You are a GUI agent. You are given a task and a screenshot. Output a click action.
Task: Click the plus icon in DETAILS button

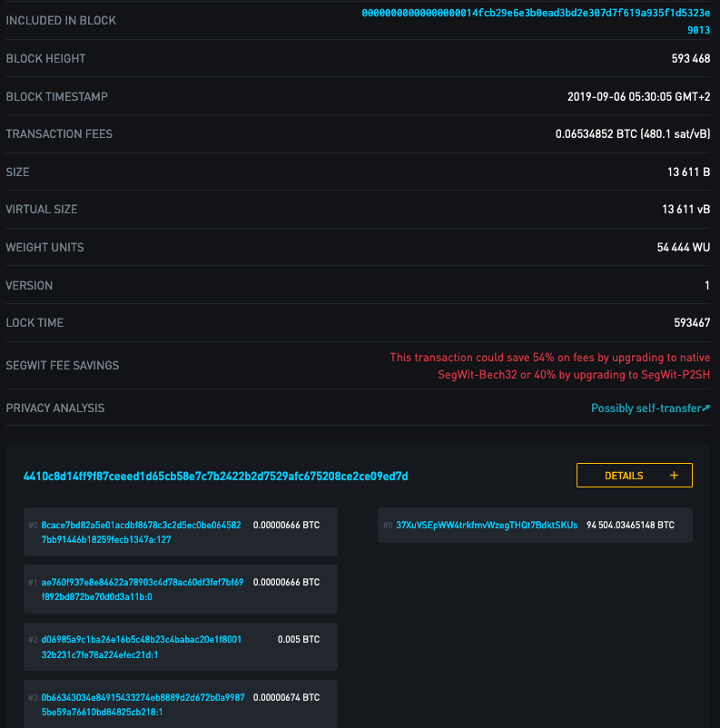click(674, 476)
